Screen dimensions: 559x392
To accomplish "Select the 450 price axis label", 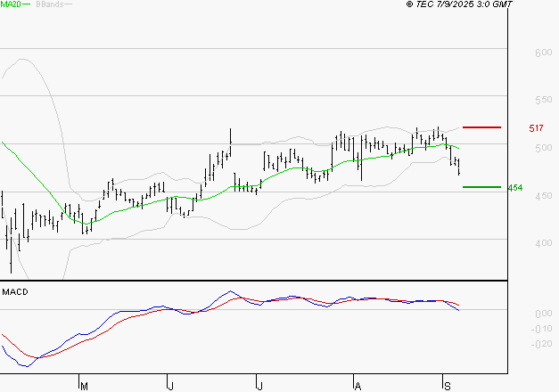I will (543, 196).
